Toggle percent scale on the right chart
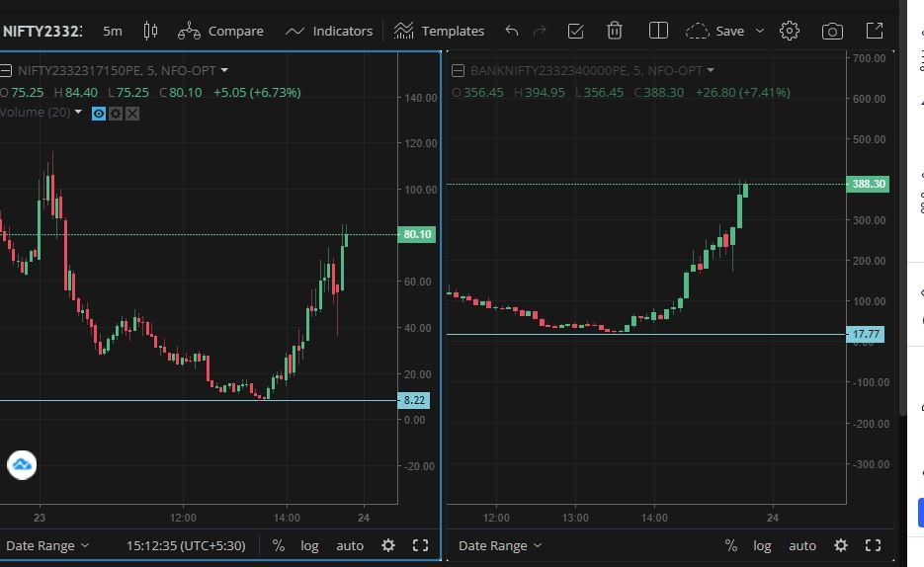The image size is (924, 567). pyautogui.click(x=730, y=545)
